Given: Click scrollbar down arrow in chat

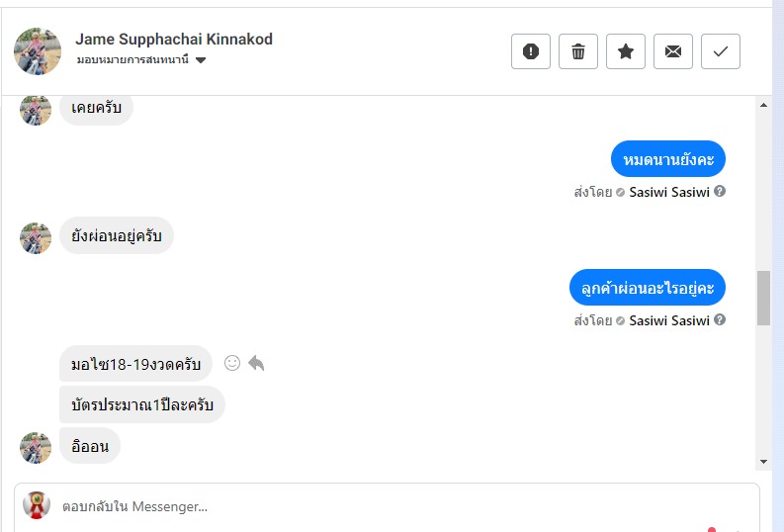Looking at the screenshot, I should pos(763,461).
